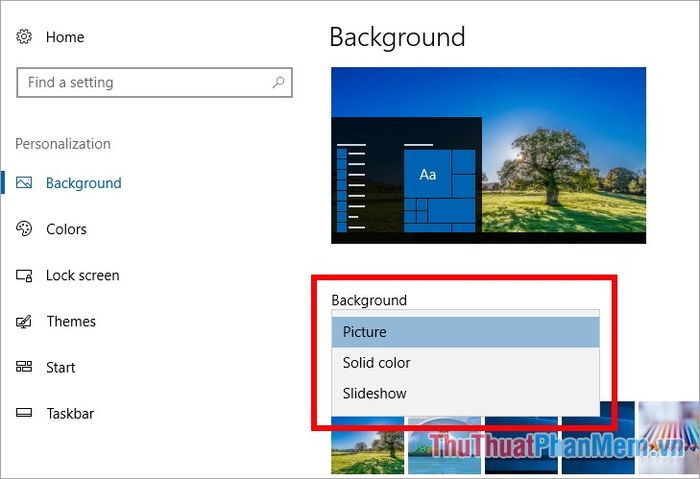The height and width of the screenshot is (479, 700).
Task: Choose Picture in Background dropdown
Action: click(x=465, y=332)
